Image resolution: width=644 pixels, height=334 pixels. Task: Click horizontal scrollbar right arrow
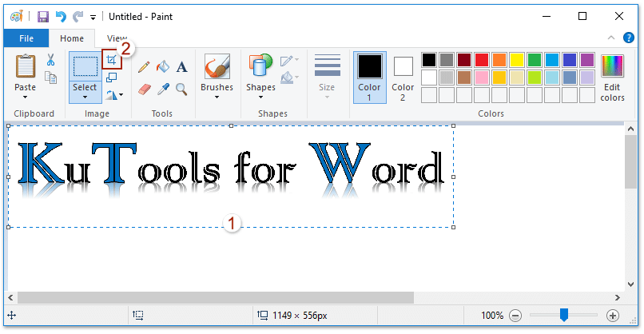click(x=617, y=297)
